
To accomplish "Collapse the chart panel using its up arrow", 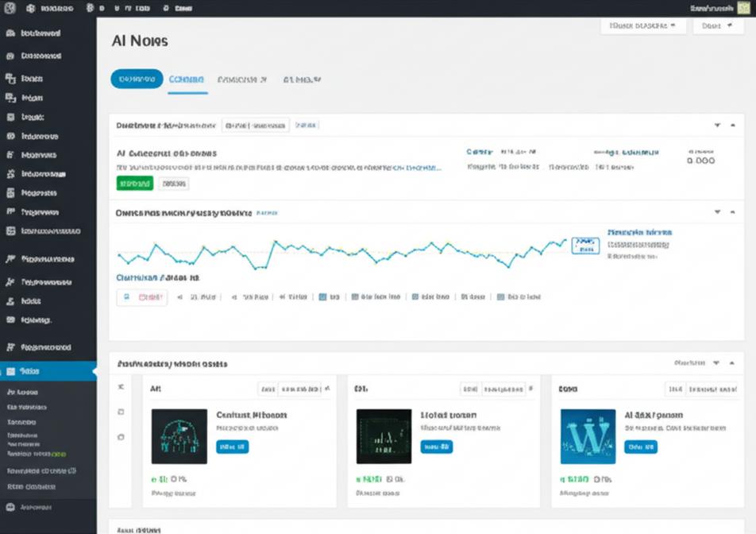I will (x=732, y=213).
